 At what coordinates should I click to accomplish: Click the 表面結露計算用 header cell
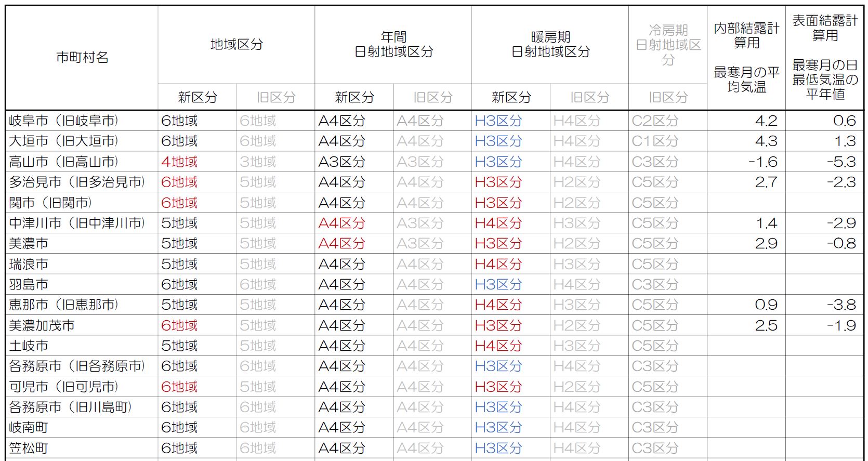pos(824,57)
